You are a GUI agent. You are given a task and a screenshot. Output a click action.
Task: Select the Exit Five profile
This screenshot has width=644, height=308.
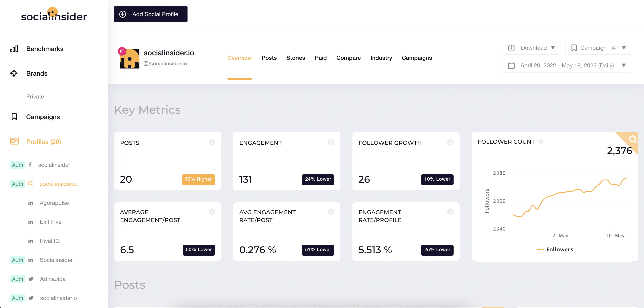pos(51,222)
